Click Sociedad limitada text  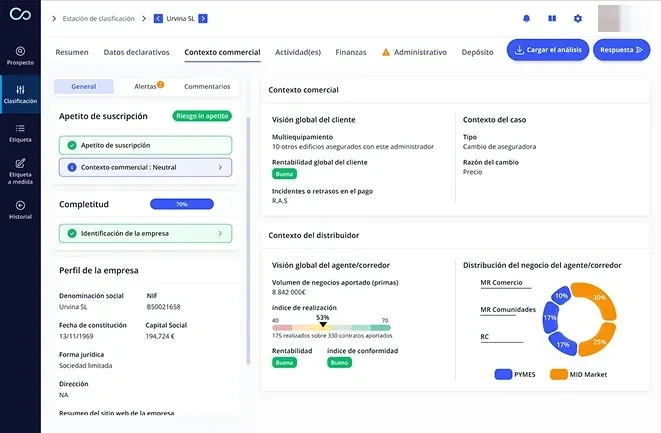pyautogui.click(x=86, y=366)
